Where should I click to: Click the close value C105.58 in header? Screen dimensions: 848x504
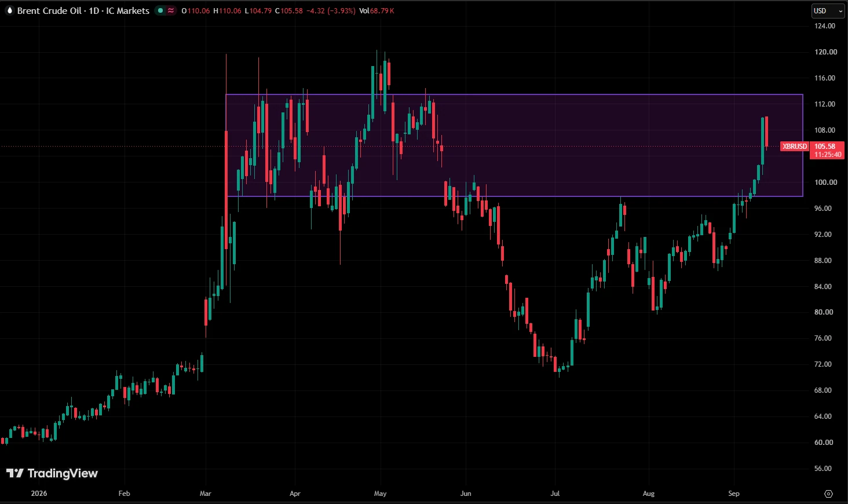(x=288, y=10)
